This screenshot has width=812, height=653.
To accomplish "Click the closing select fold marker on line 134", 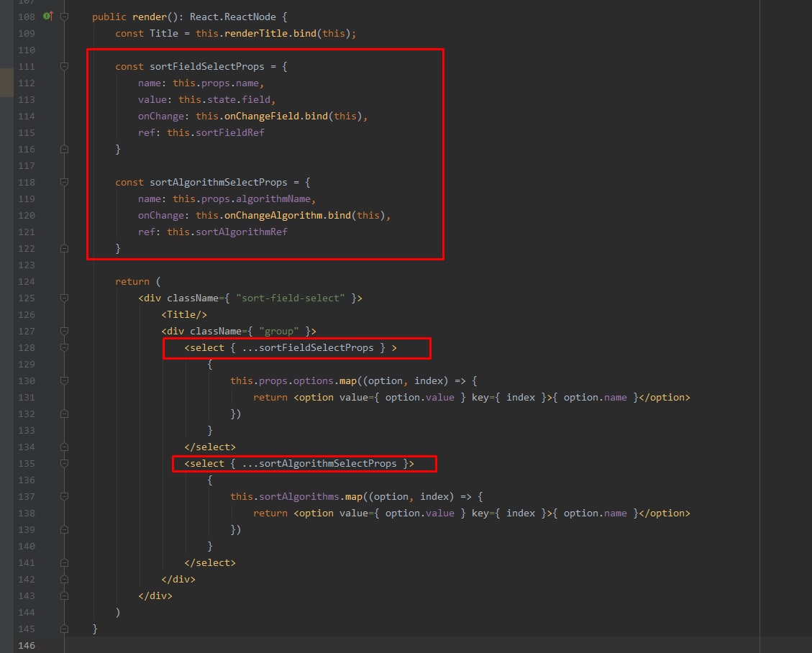I will click(64, 447).
